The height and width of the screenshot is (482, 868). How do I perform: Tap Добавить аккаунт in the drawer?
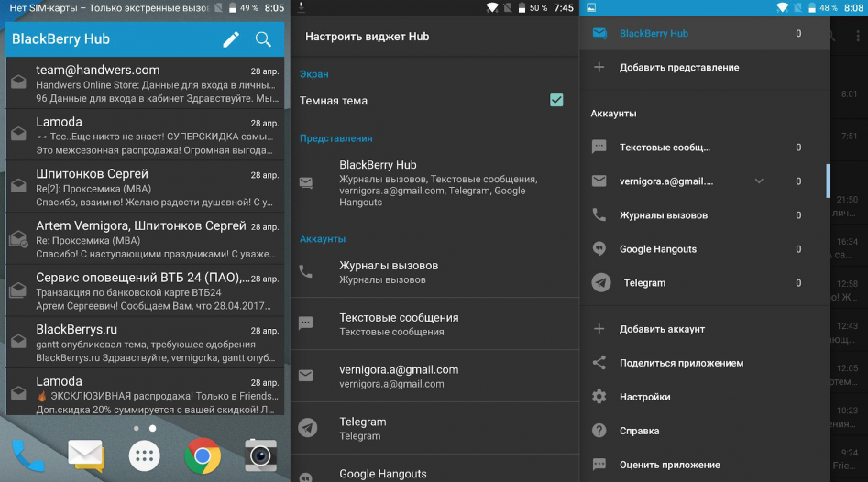click(x=704, y=329)
